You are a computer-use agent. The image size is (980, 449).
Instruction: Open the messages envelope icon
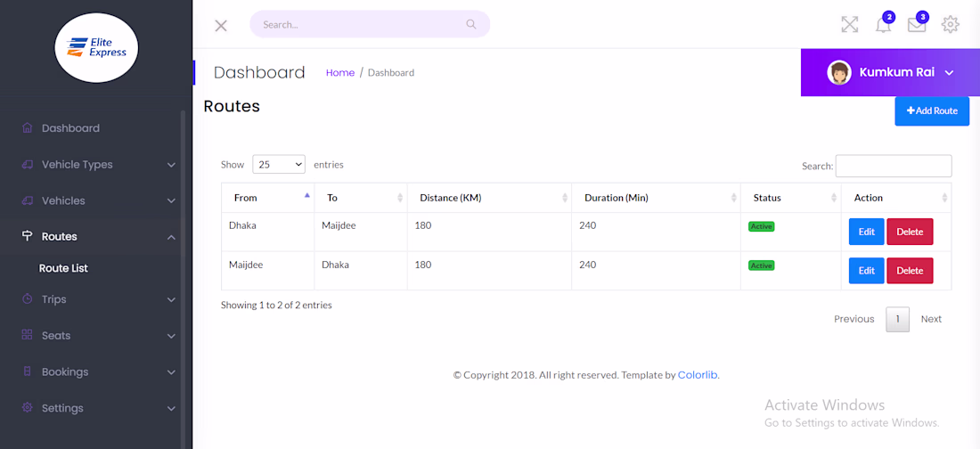click(917, 25)
